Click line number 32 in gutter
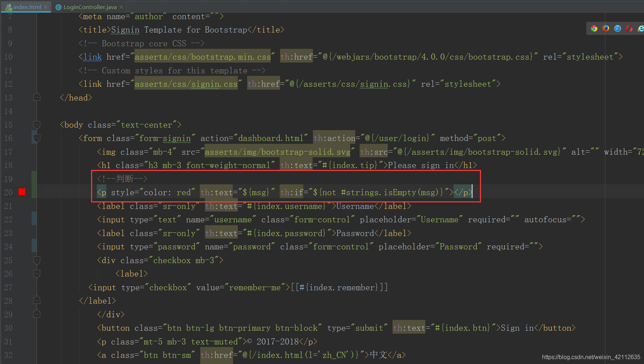The image size is (644, 364). coord(8,355)
